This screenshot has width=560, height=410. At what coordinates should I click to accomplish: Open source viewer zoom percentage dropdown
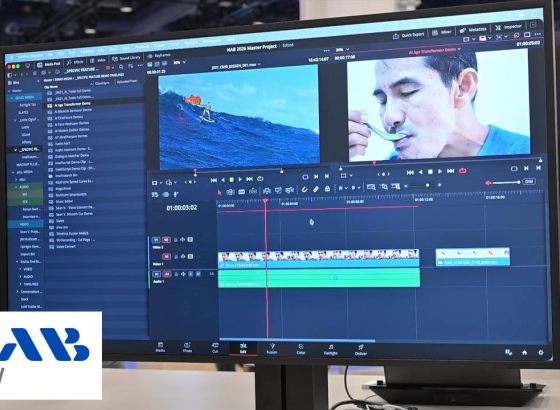[179, 62]
